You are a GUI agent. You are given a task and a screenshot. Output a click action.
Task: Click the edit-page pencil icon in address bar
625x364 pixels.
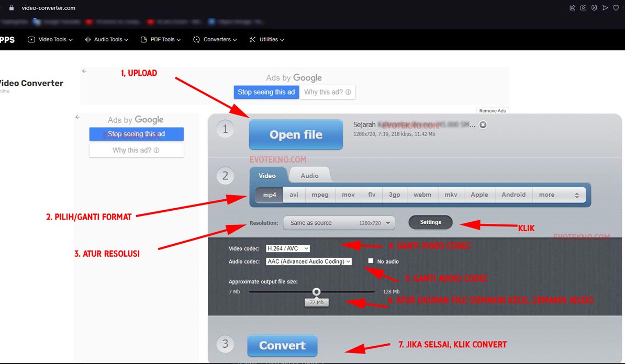[572, 8]
